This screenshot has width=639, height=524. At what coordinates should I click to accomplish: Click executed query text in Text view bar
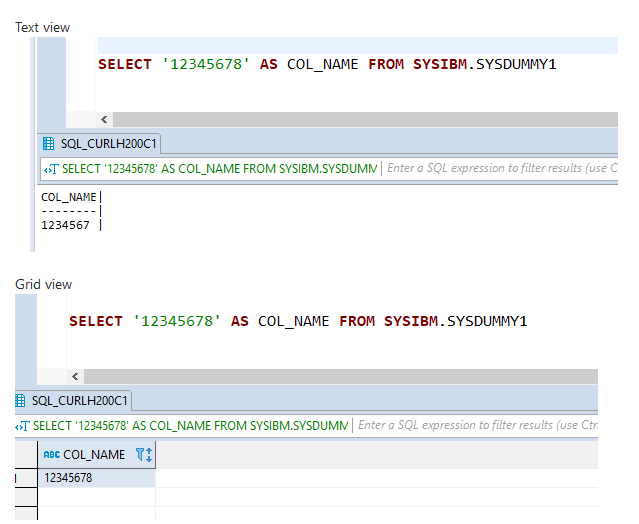point(219,169)
